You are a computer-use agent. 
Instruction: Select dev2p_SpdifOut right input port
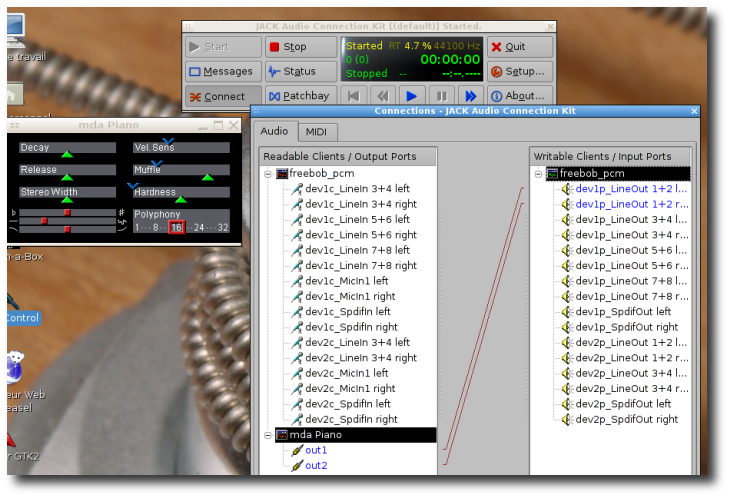click(627, 419)
